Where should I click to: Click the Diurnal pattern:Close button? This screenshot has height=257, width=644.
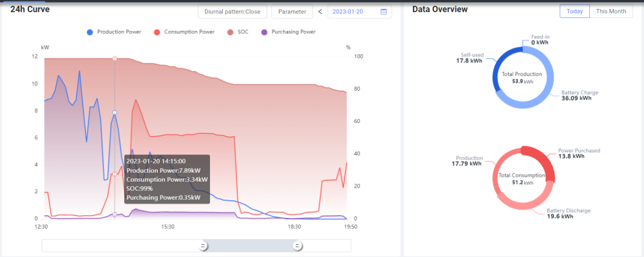[x=232, y=12]
